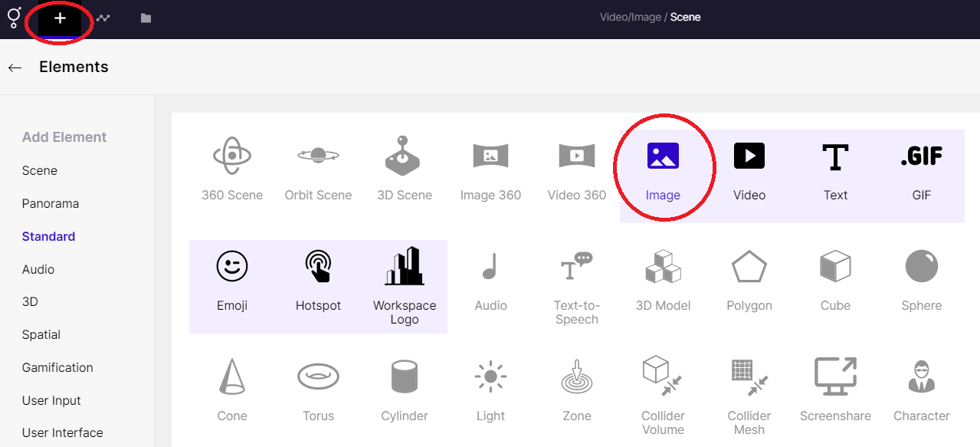Select the Spatial category in sidebar
Viewport: 980px width, 447px height.
pyautogui.click(x=41, y=335)
